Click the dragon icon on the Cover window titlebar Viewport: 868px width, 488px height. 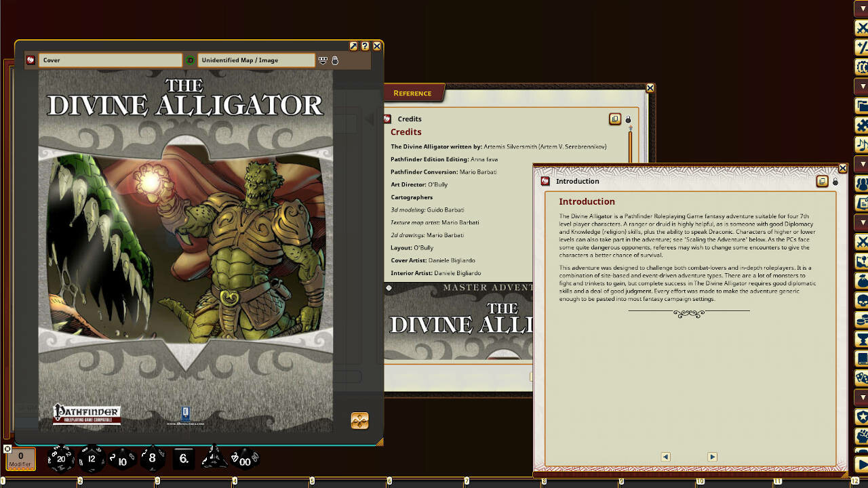[x=31, y=60]
